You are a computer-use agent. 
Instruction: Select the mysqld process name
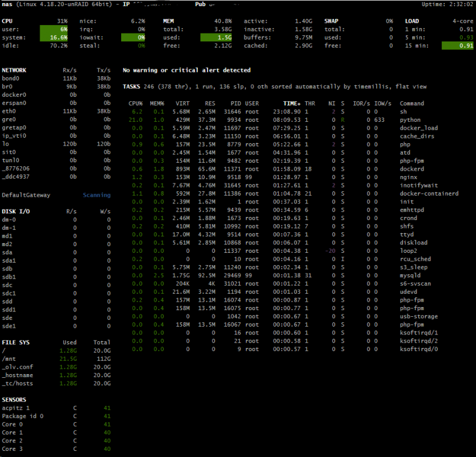[410, 275]
